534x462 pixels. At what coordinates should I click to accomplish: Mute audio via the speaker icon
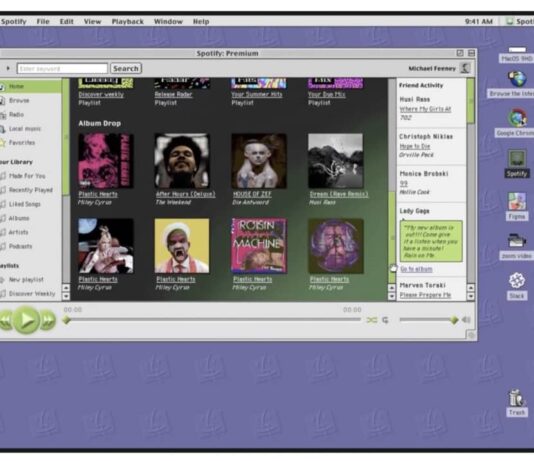click(466, 319)
